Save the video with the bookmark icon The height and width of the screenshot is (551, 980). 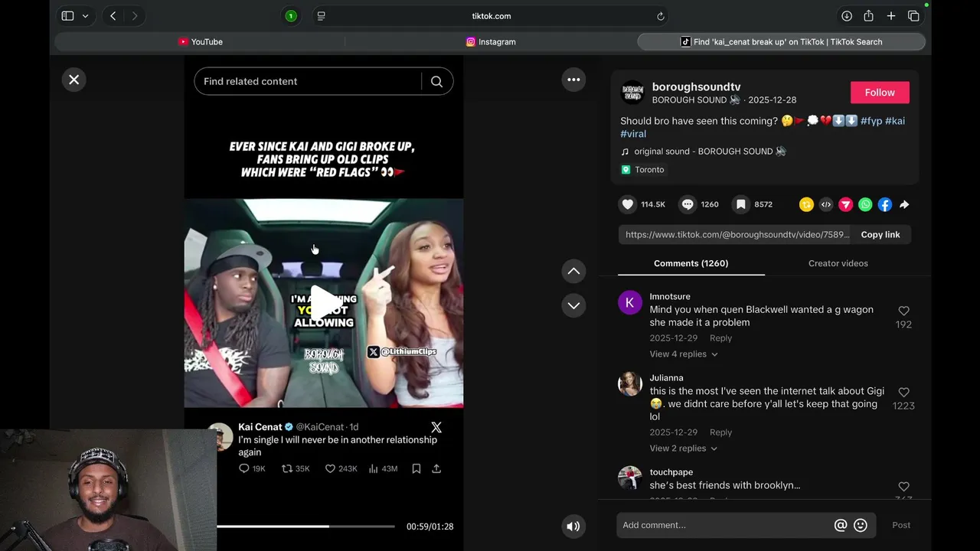click(x=741, y=204)
